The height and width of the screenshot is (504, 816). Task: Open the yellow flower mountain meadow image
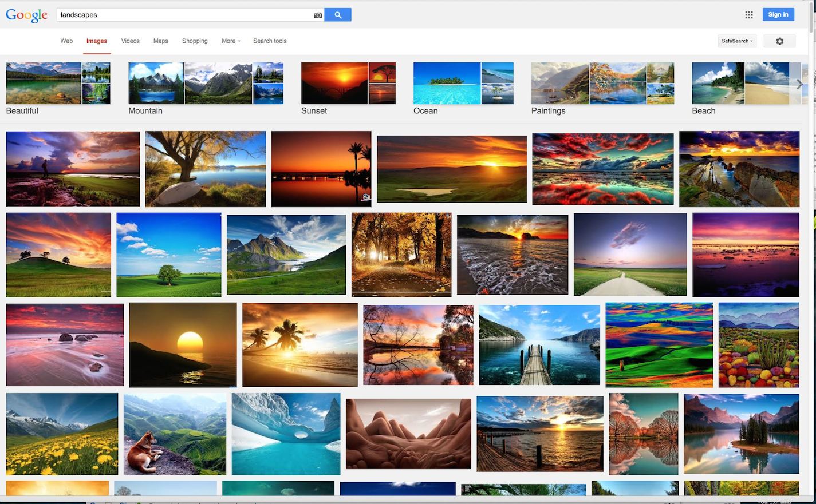(62, 434)
